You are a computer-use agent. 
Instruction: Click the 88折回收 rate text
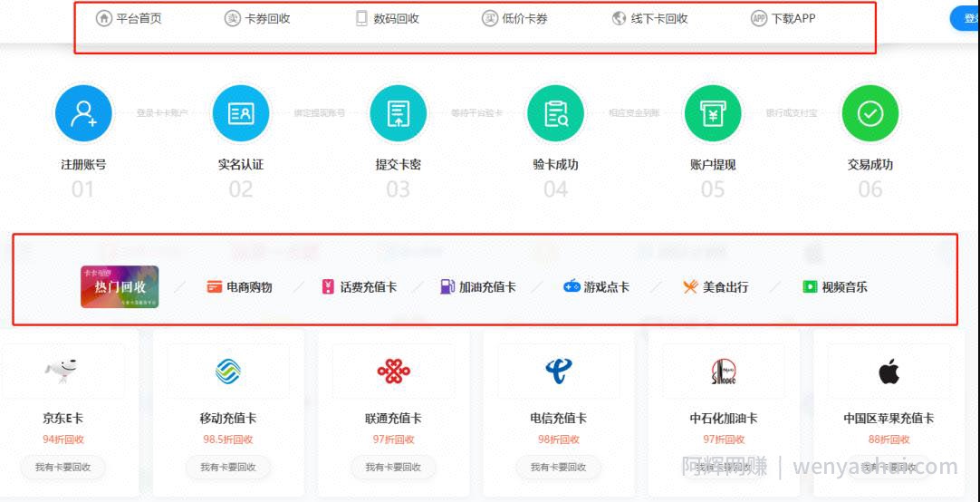click(x=889, y=439)
